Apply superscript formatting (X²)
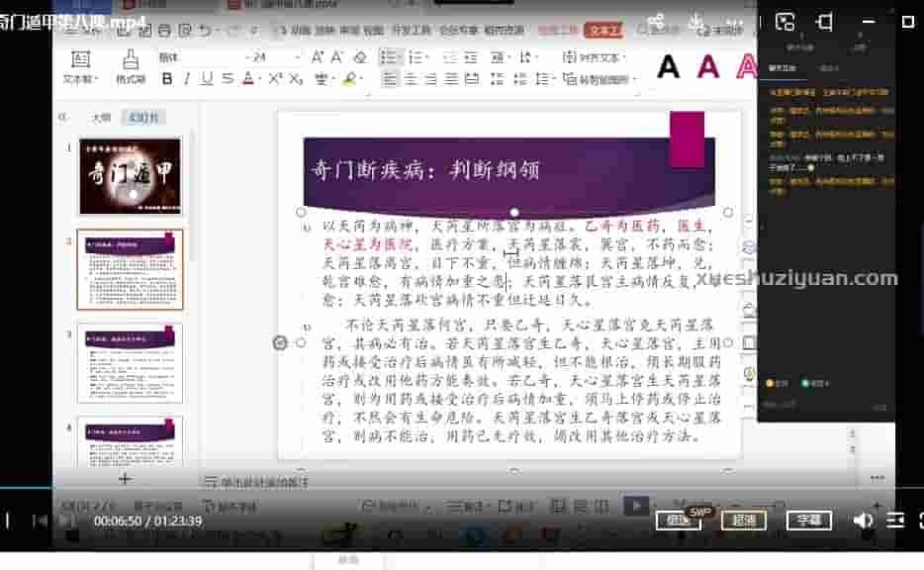This screenshot has width=924, height=570. [275, 77]
